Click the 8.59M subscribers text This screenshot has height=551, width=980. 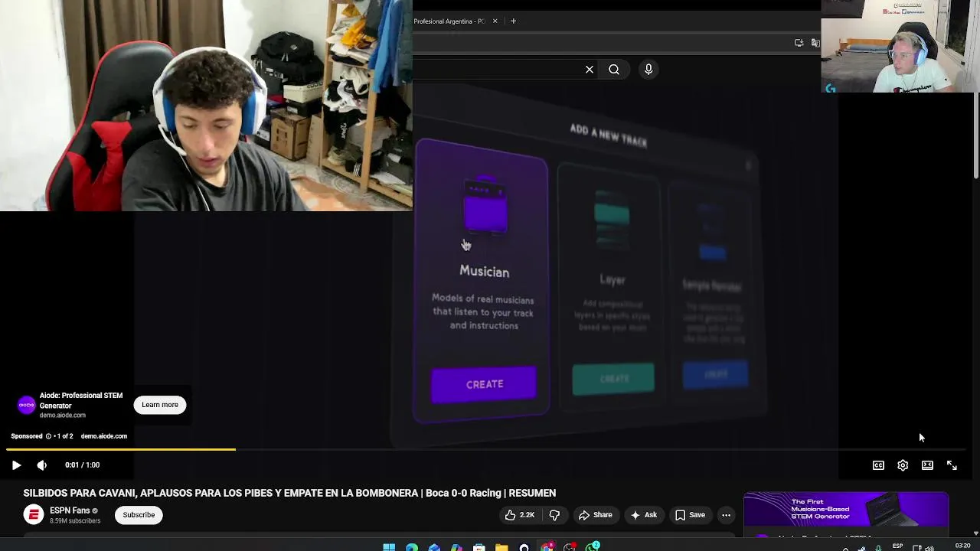click(x=75, y=521)
